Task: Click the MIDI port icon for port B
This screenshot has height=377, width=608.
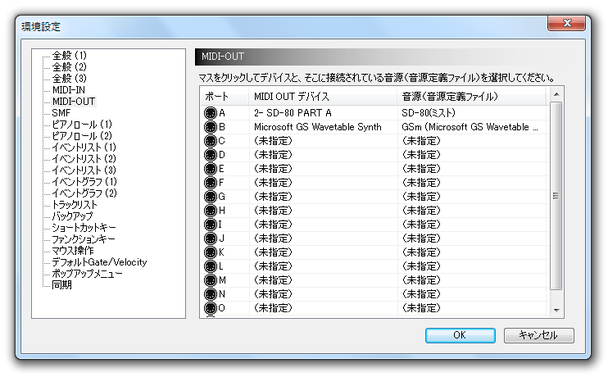Action: [x=210, y=127]
